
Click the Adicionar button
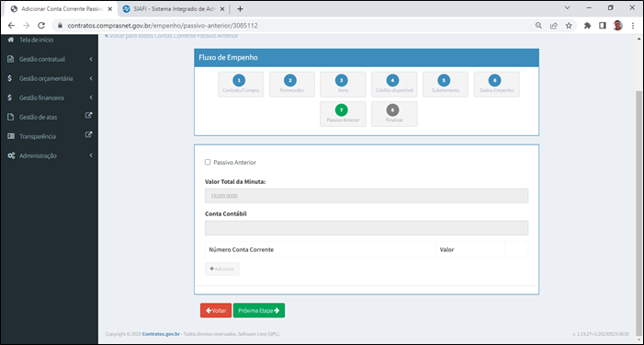pos(221,269)
